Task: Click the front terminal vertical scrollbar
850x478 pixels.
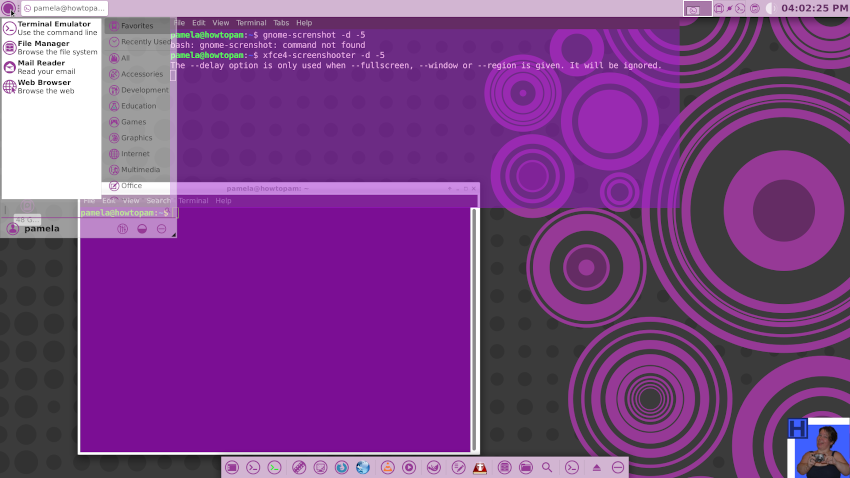Action: pos(474,330)
